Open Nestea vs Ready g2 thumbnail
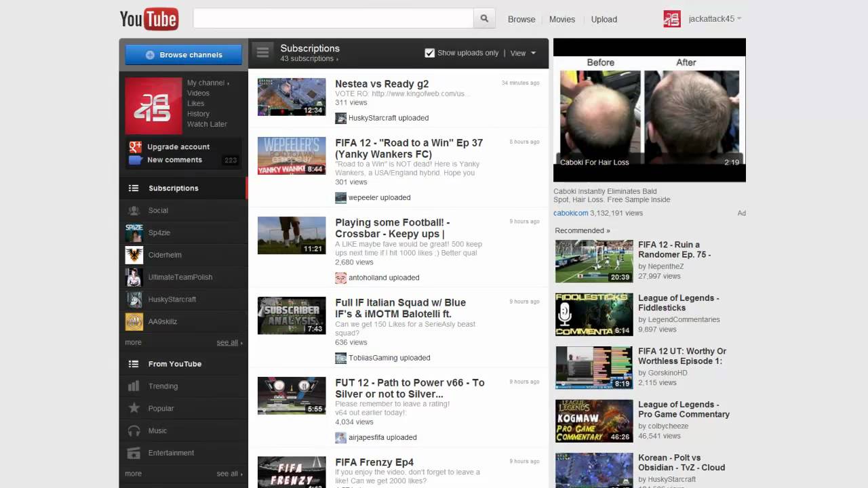This screenshot has height=488, width=868. [292, 97]
